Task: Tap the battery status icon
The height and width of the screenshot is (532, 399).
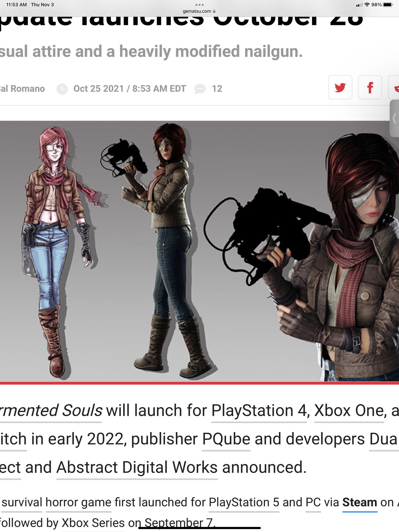Action: coord(388,5)
